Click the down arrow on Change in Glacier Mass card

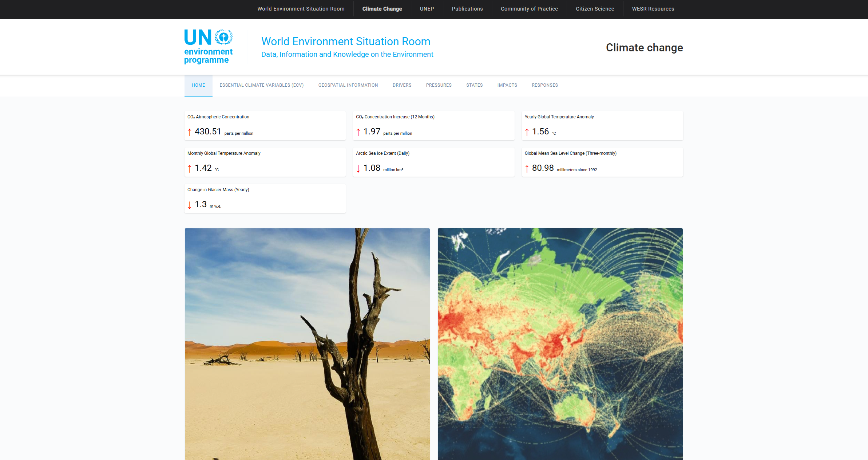point(190,205)
